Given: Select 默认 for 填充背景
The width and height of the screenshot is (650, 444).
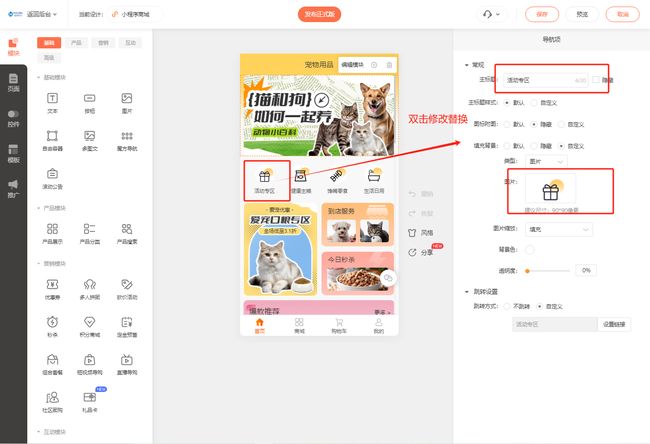Looking at the screenshot, I should (x=507, y=146).
